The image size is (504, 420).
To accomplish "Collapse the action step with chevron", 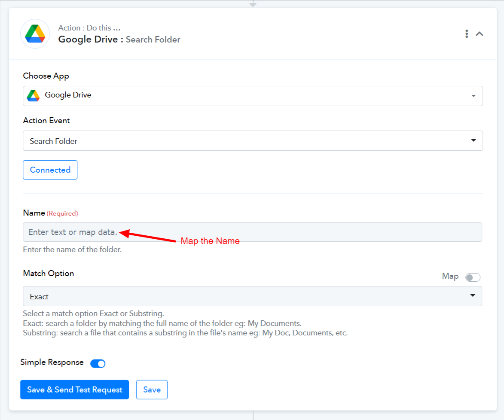I will tap(479, 34).
